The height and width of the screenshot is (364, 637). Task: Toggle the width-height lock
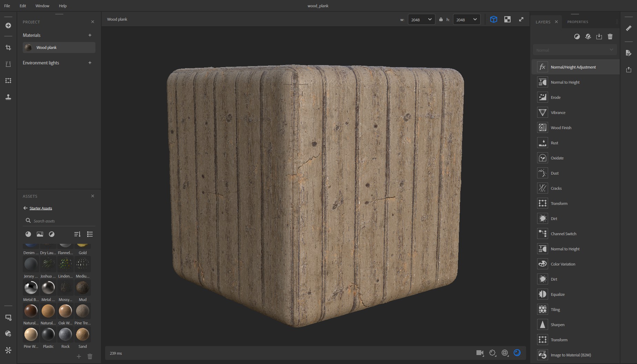point(441,20)
